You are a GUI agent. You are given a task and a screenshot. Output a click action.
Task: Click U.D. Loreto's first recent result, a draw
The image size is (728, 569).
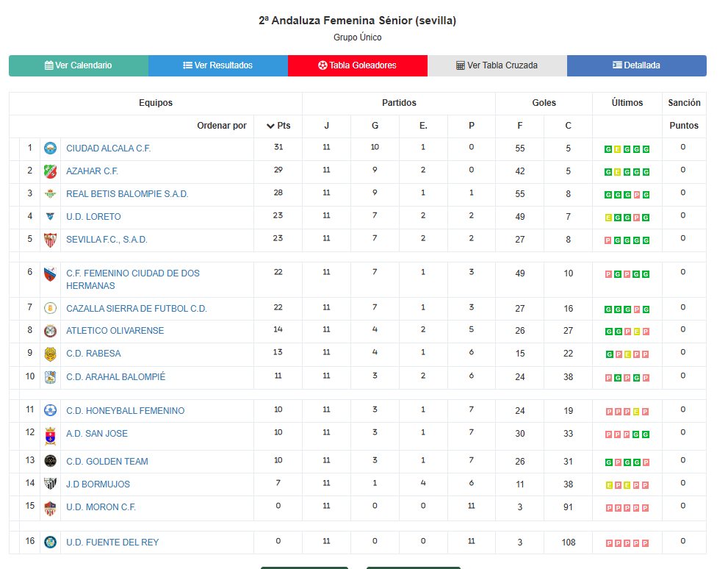tap(608, 218)
